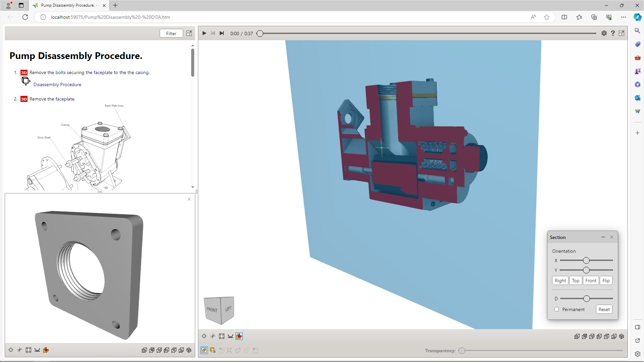
Task: Drag the animation timeline scrubber
Action: tap(260, 33)
